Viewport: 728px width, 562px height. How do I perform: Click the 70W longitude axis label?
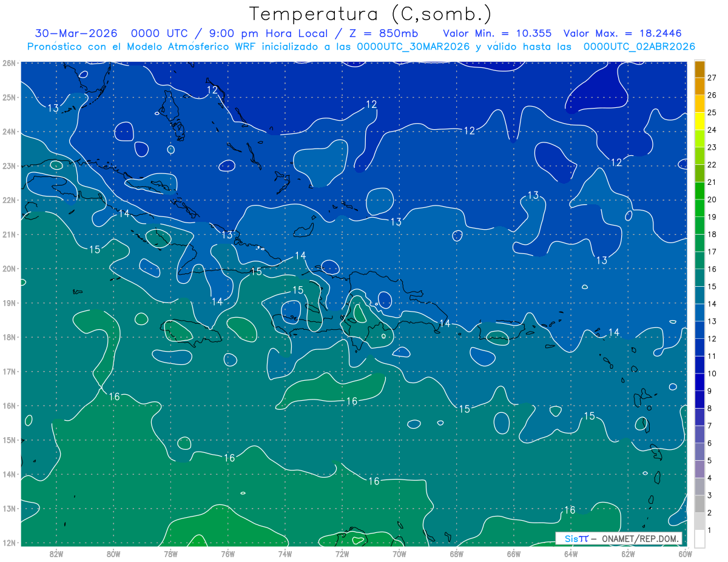(x=399, y=553)
